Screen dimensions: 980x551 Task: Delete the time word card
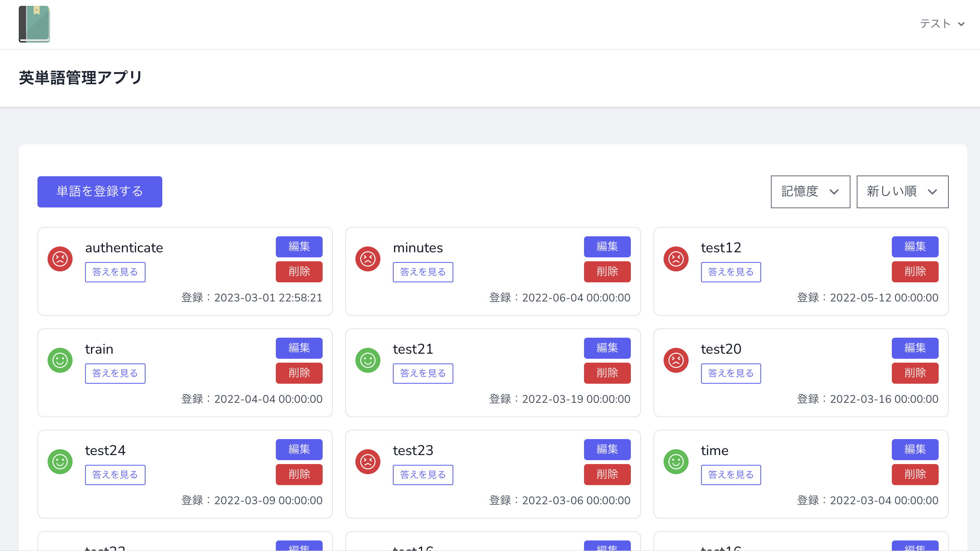(x=915, y=474)
